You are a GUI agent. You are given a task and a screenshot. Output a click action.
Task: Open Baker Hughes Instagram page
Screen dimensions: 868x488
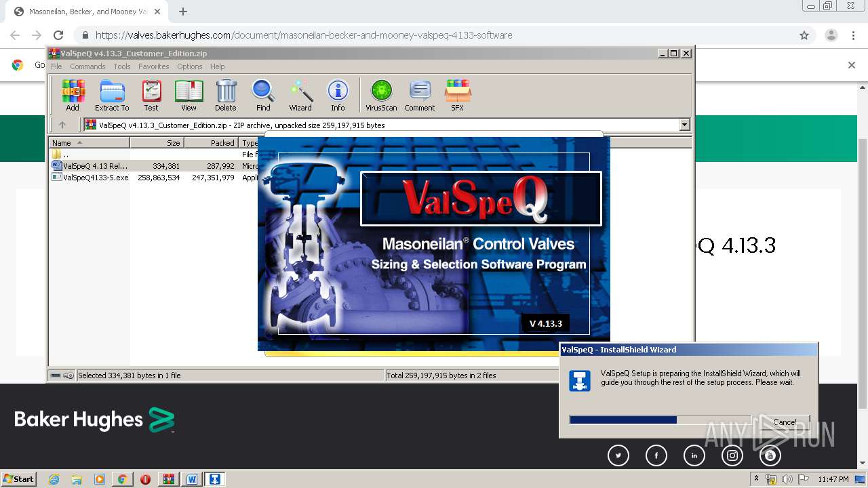pyautogui.click(x=732, y=455)
